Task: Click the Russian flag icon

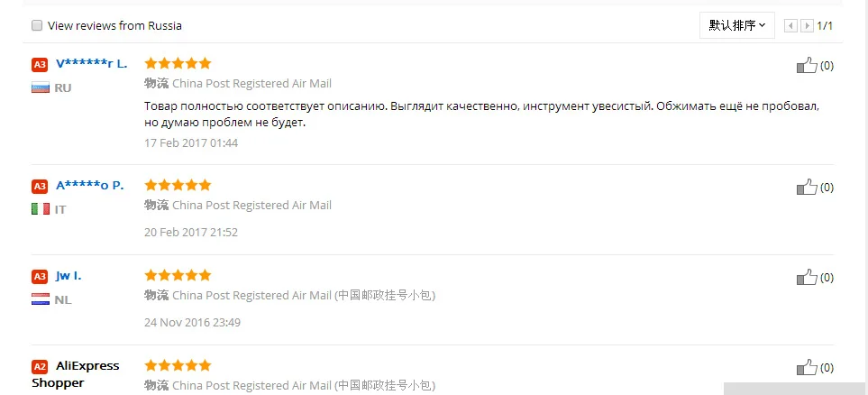Action: [41, 87]
